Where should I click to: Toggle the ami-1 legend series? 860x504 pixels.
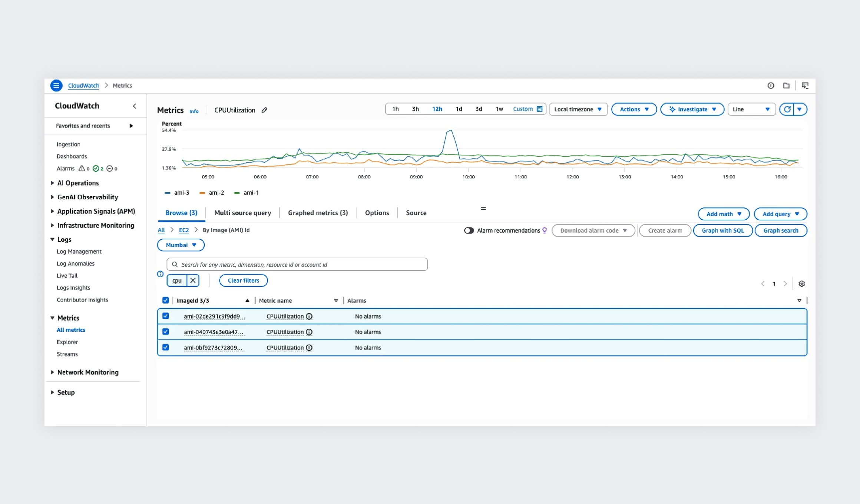click(246, 193)
